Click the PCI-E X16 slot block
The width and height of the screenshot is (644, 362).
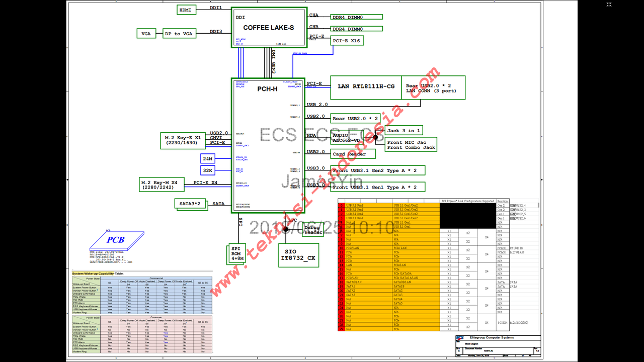[347, 41]
